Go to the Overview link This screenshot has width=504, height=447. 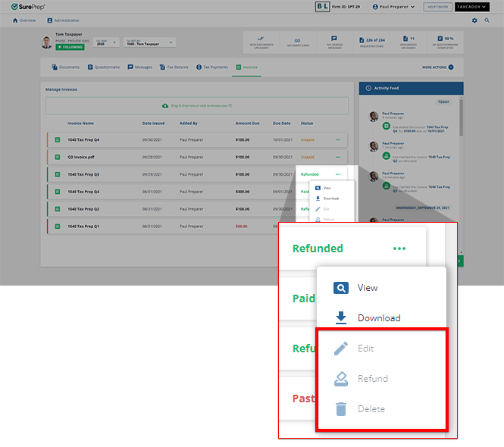click(x=23, y=20)
